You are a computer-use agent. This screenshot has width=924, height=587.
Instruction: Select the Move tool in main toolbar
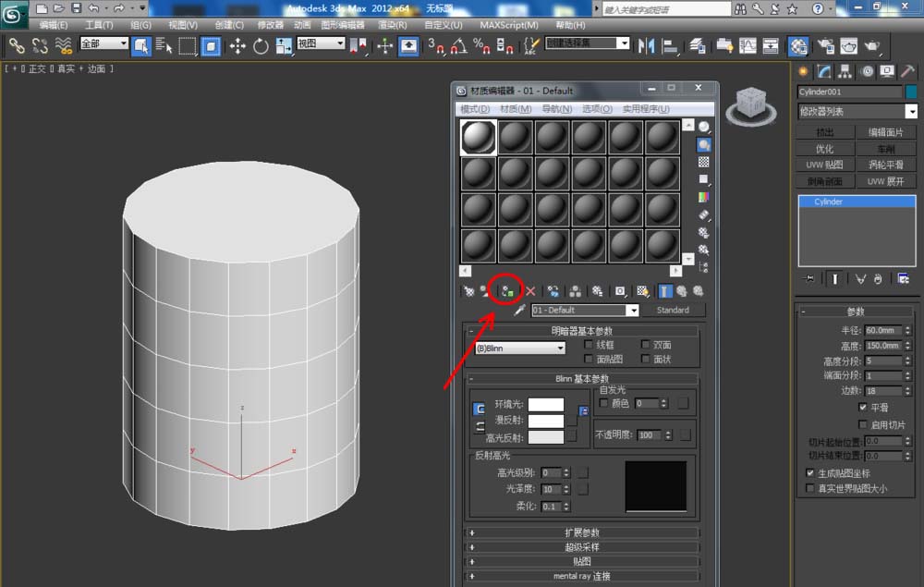click(237, 45)
